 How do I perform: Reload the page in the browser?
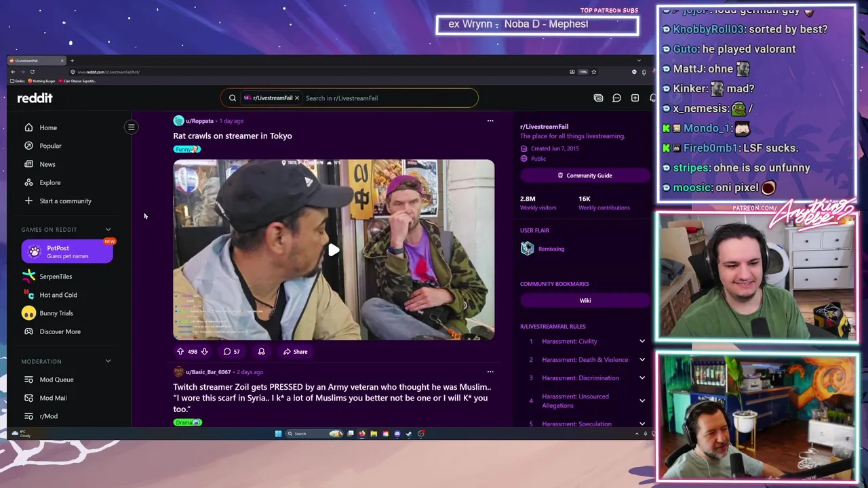coord(32,72)
